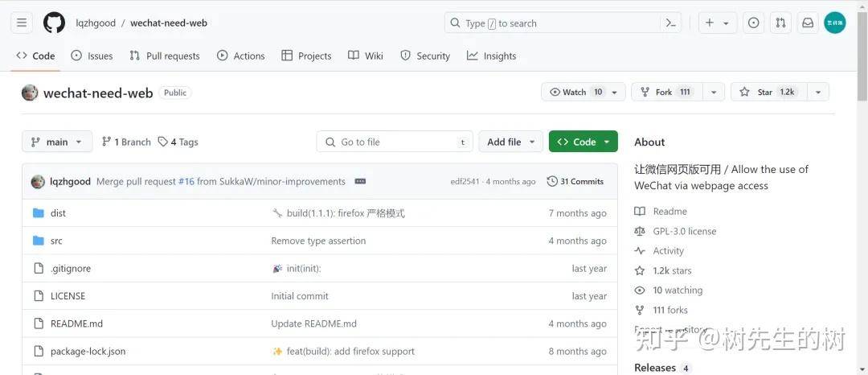Focus the Go to file input
868x375 pixels.
(x=395, y=142)
